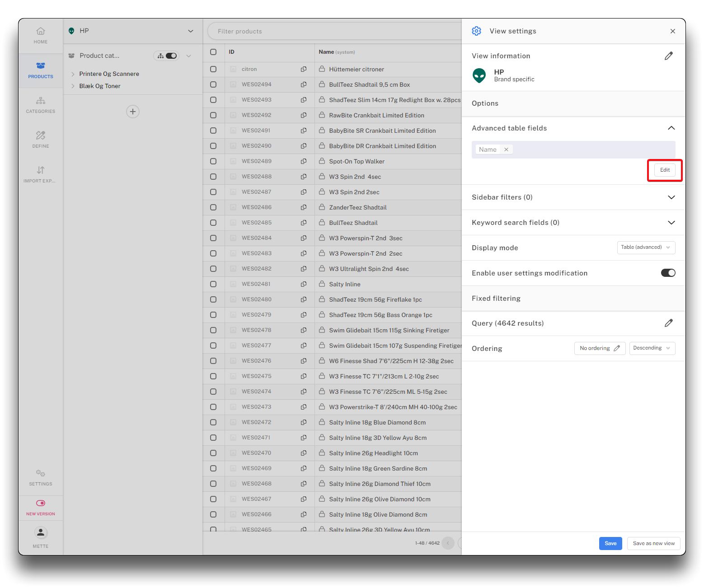Click the plus button to add category
The width and height of the screenshot is (704, 588).
coord(132,112)
